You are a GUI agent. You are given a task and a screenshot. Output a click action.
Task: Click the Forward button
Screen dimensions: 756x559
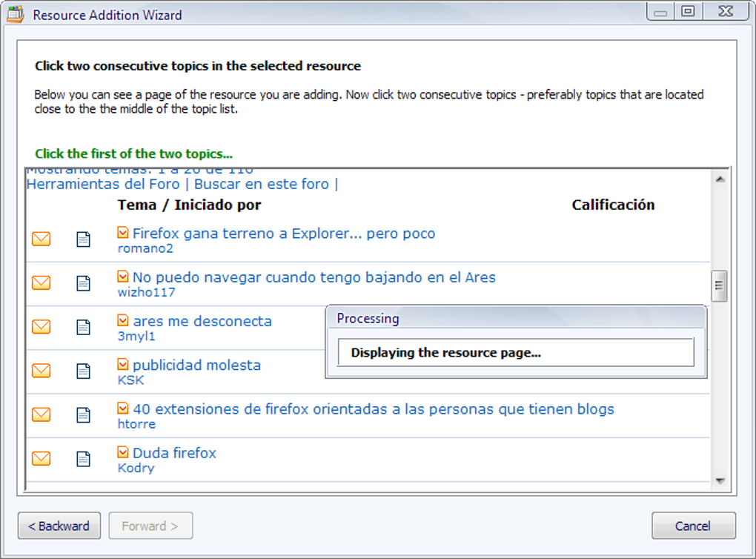tap(150, 526)
